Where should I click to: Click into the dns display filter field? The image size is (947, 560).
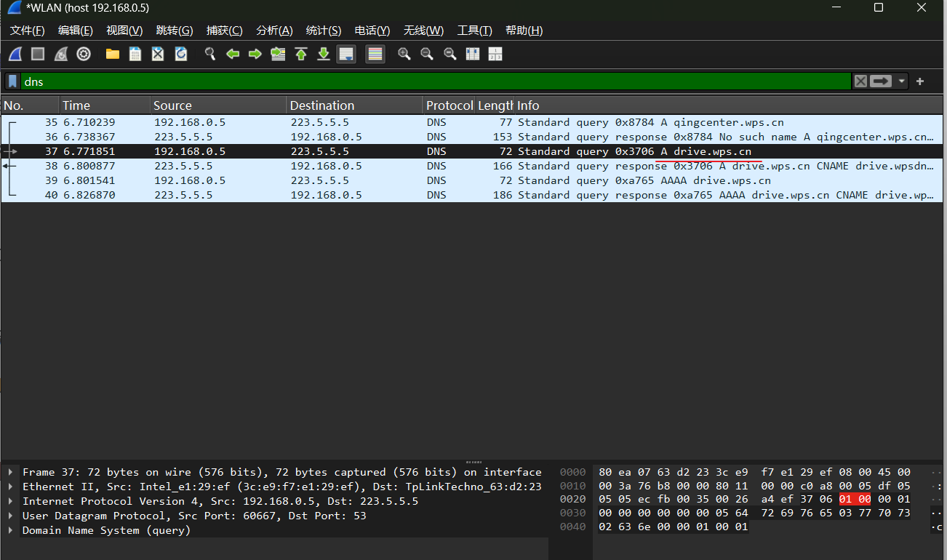436,81
